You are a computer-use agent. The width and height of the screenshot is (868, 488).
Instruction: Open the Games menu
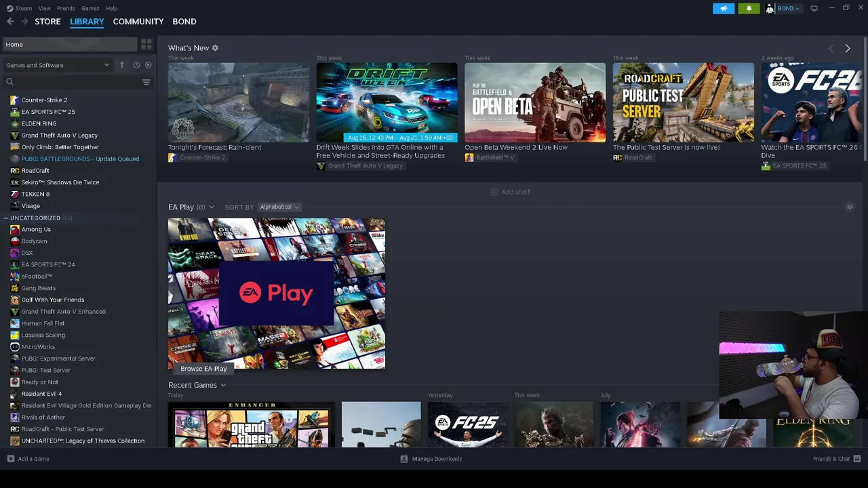tap(90, 8)
